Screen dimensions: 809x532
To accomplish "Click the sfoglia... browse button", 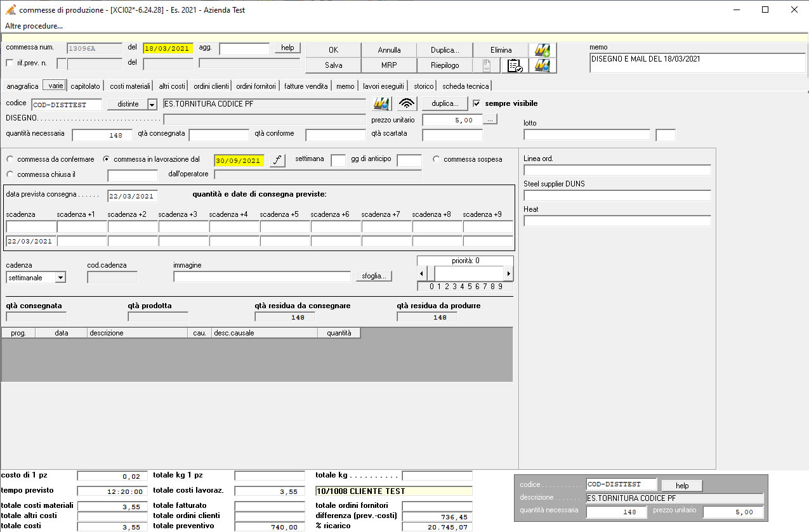I will [x=374, y=276].
